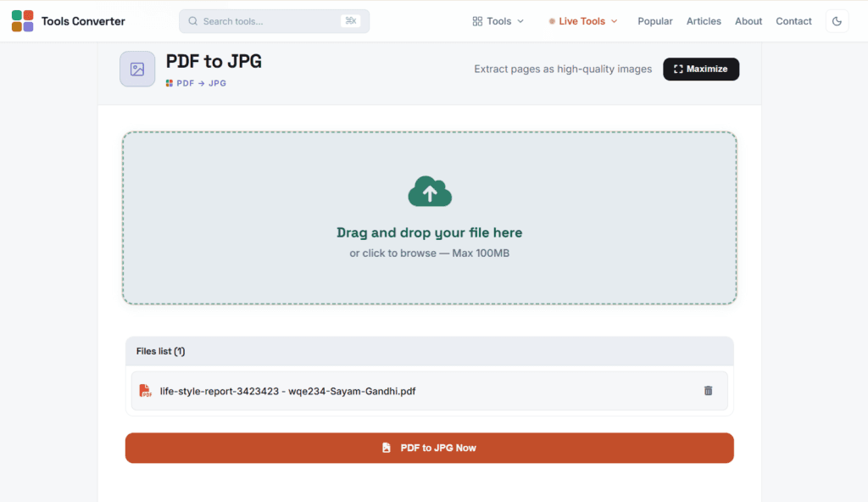Click the Extract pages as high-quality images text

(563, 69)
